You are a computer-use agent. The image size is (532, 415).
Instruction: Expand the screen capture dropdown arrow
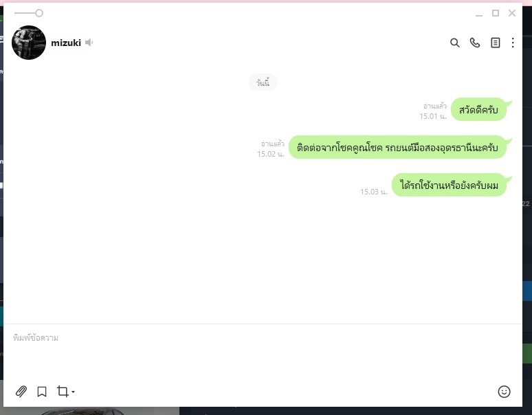click(74, 392)
